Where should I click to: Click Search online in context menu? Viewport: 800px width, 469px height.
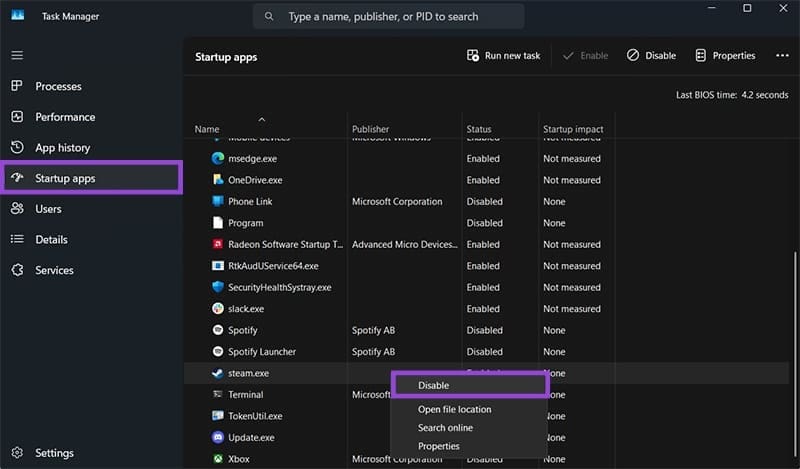[x=445, y=428]
